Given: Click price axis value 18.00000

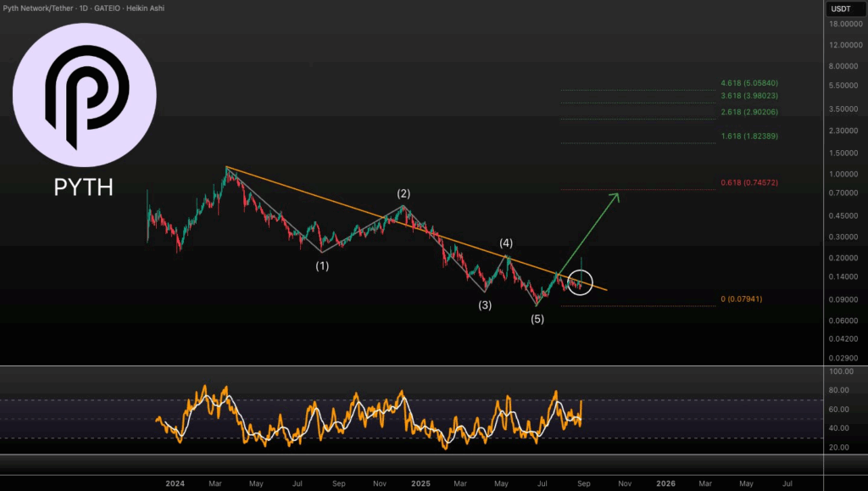Looking at the screenshot, I should pyautogui.click(x=845, y=24).
